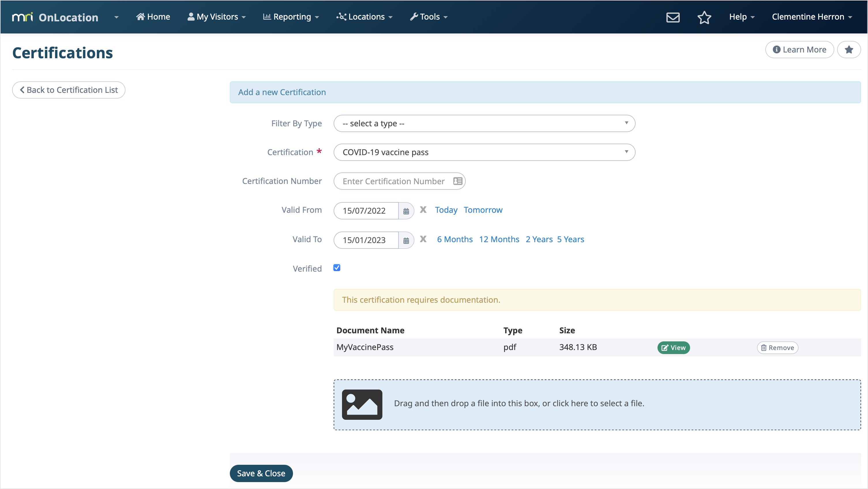Click the file drop box to select a file

coord(597,405)
